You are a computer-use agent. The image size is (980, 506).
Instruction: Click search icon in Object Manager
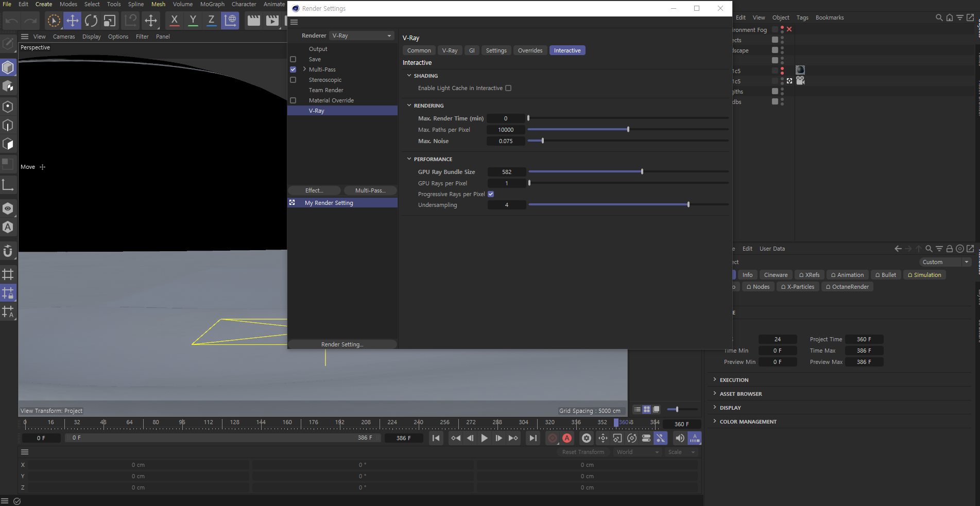point(939,18)
